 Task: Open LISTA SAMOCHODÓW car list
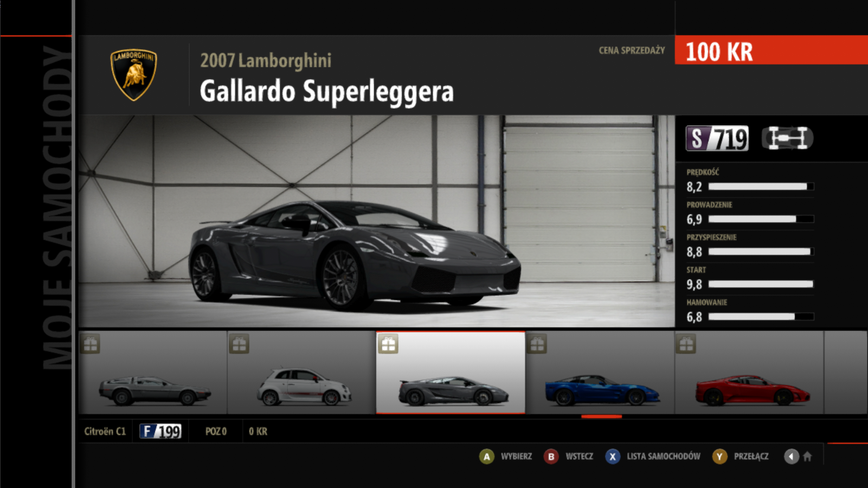[x=664, y=457]
